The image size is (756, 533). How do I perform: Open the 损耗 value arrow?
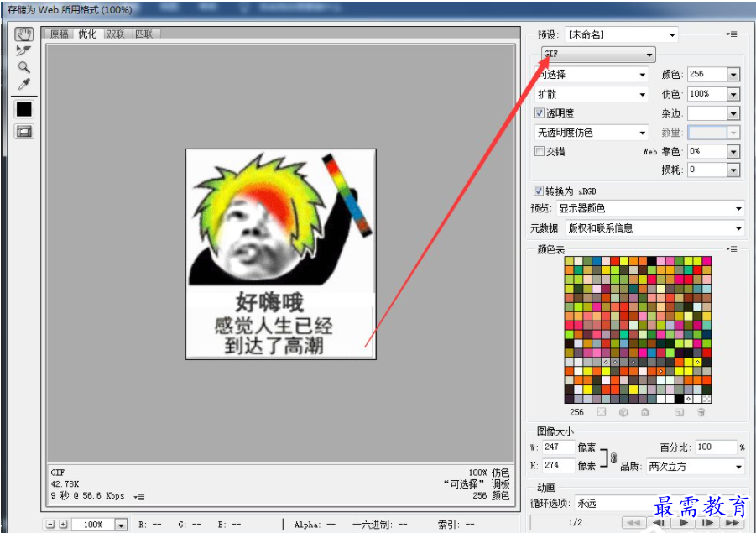coord(733,170)
